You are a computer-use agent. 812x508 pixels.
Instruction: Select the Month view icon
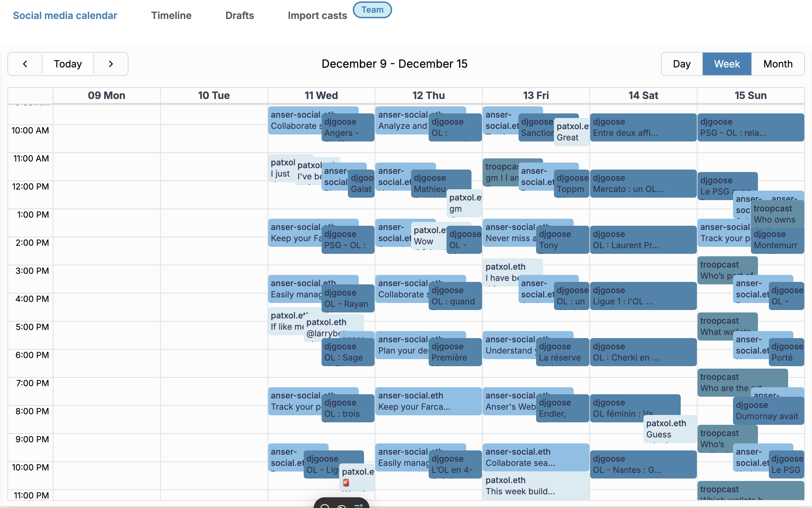click(x=778, y=64)
